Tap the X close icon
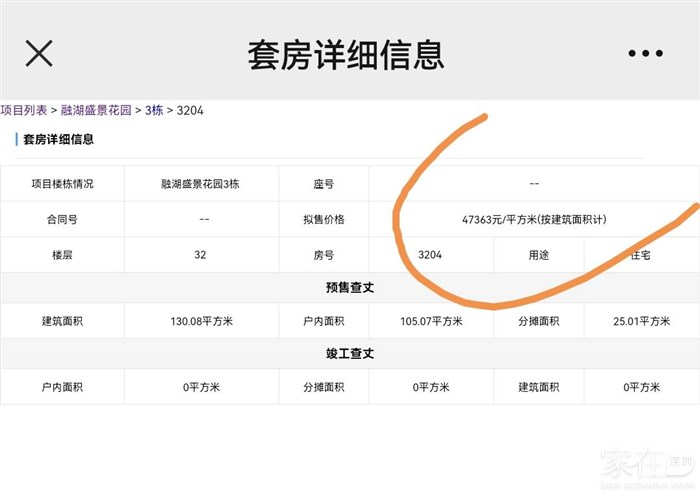The image size is (700, 492). pyautogui.click(x=39, y=53)
